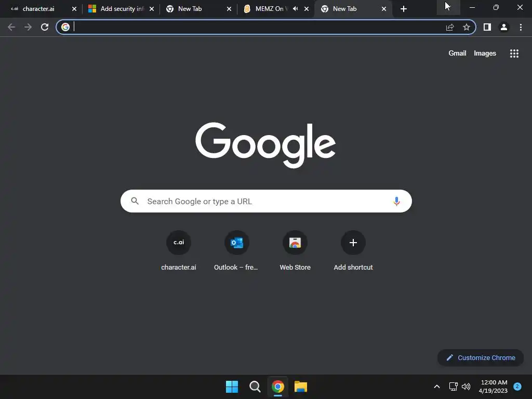Open the share this page icon

(x=450, y=27)
